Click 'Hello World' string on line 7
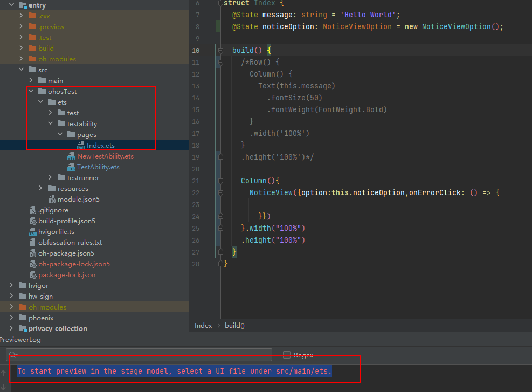This screenshot has height=392, width=532. 368,15
